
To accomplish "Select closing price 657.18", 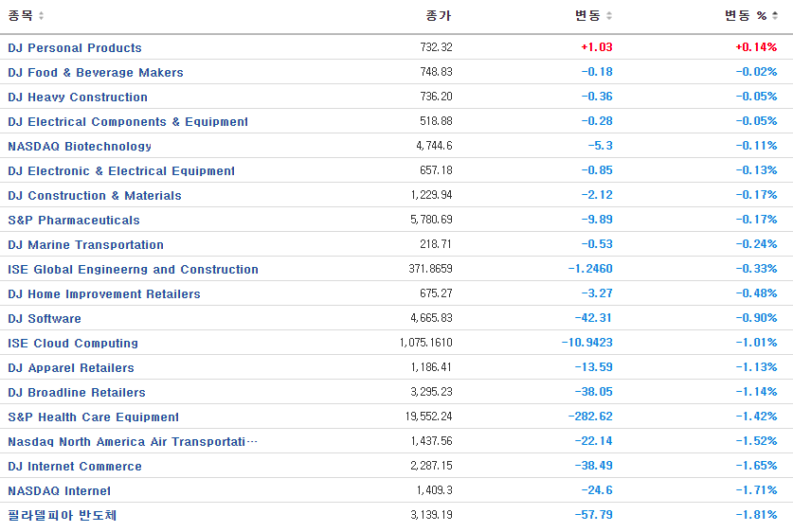I will tap(436, 170).
